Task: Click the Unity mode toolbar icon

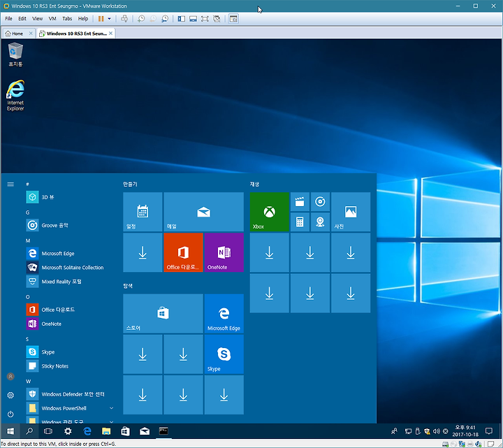Action: pyautogui.click(x=217, y=19)
